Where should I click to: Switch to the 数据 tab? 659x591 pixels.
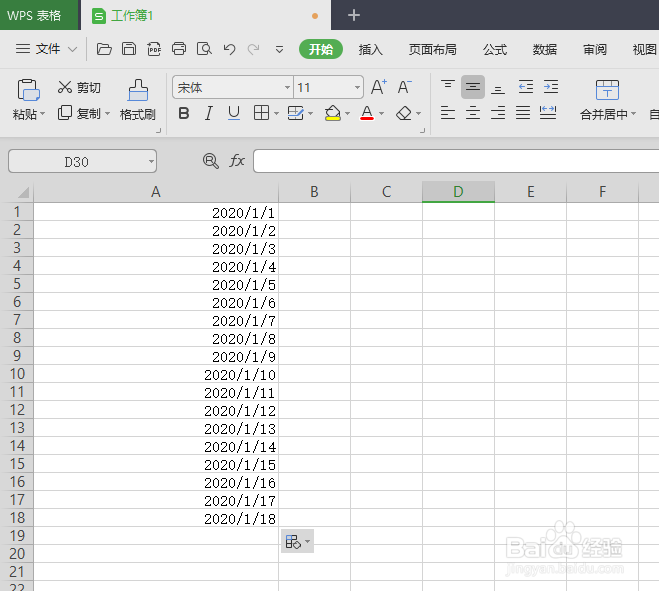coord(545,50)
